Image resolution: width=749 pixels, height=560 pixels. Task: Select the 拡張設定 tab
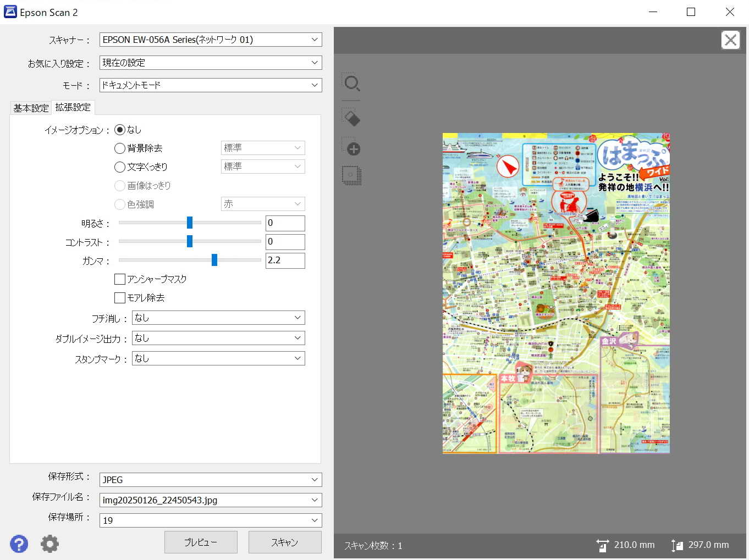click(73, 108)
